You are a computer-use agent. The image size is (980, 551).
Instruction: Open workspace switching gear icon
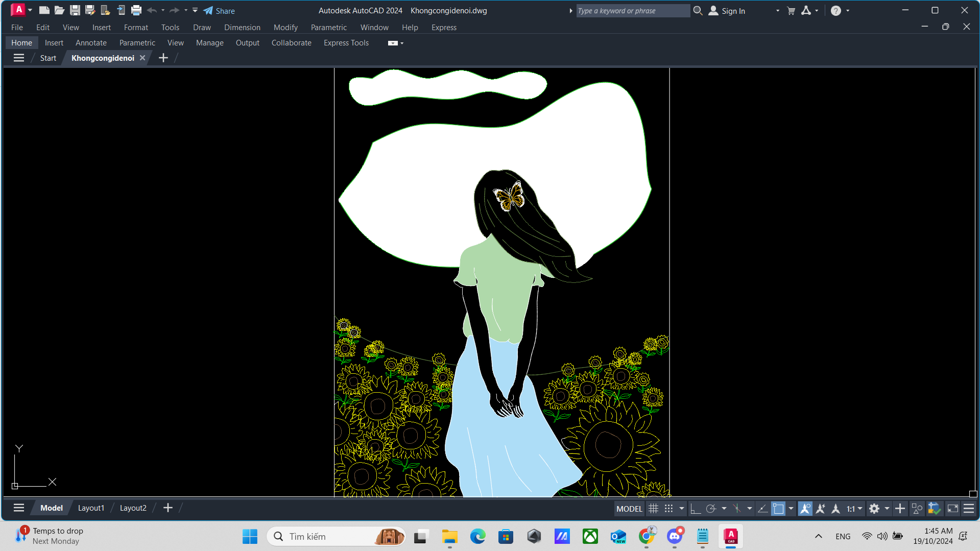coord(874,509)
